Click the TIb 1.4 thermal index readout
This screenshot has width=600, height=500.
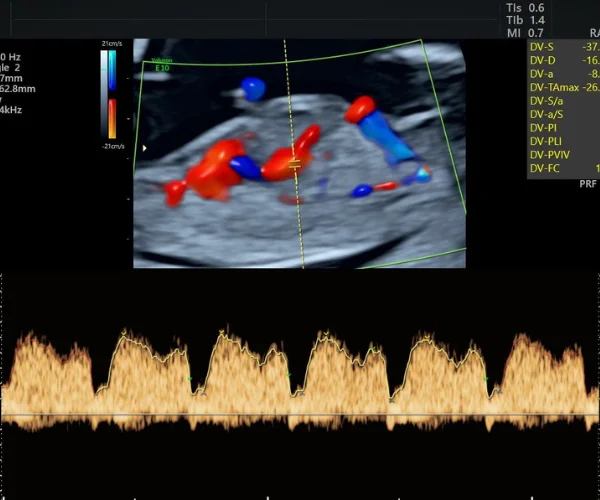click(525, 20)
